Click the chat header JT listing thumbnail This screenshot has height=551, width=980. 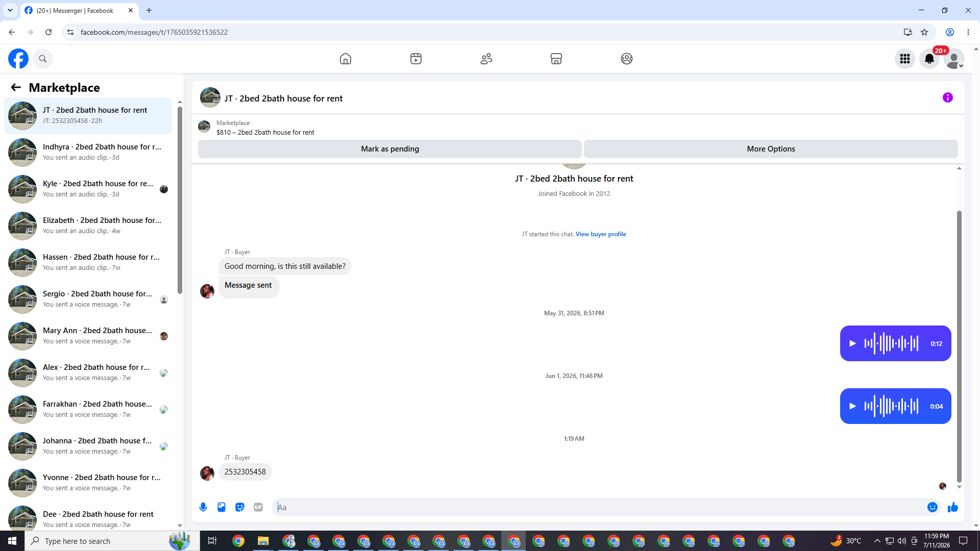tap(210, 97)
